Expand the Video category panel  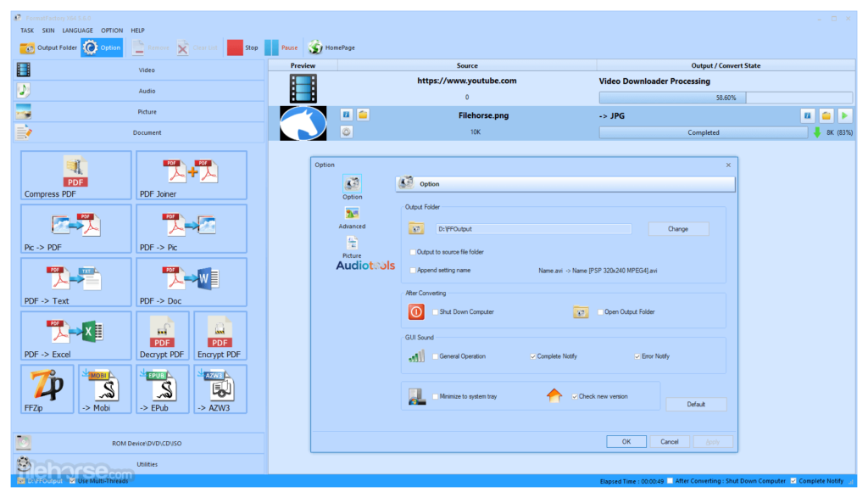(x=139, y=70)
